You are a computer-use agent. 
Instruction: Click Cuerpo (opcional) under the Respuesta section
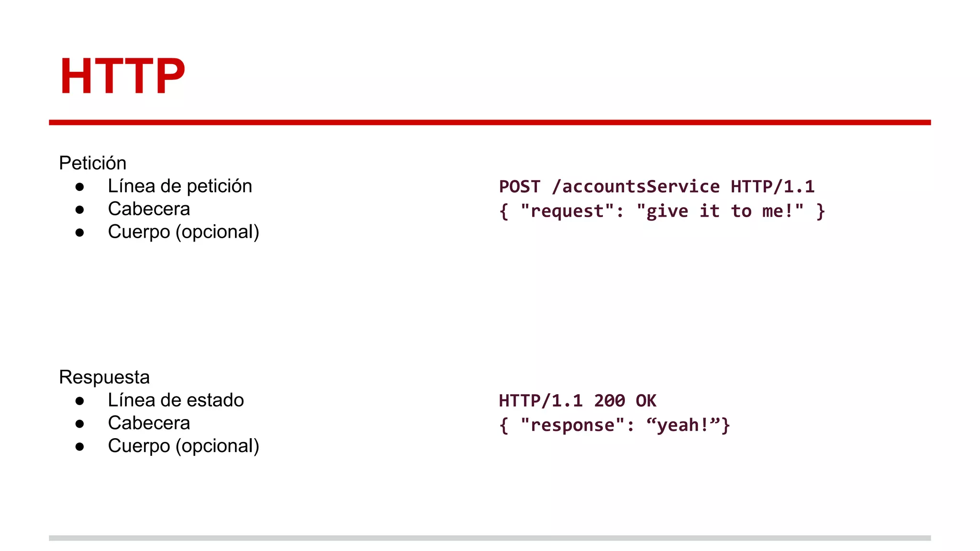point(183,446)
